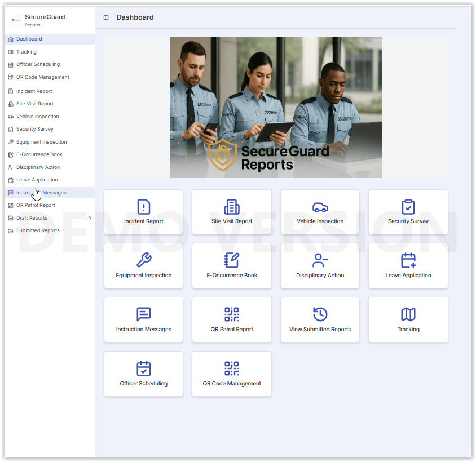This screenshot has width=476, height=462.
Task: Open Submitted Reports sidebar entry
Action: pyautogui.click(x=50, y=231)
